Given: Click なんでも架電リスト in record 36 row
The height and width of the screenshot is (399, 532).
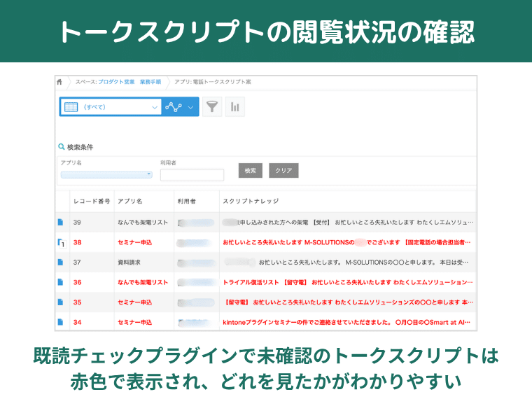Looking at the screenshot, I should point(143,282).
